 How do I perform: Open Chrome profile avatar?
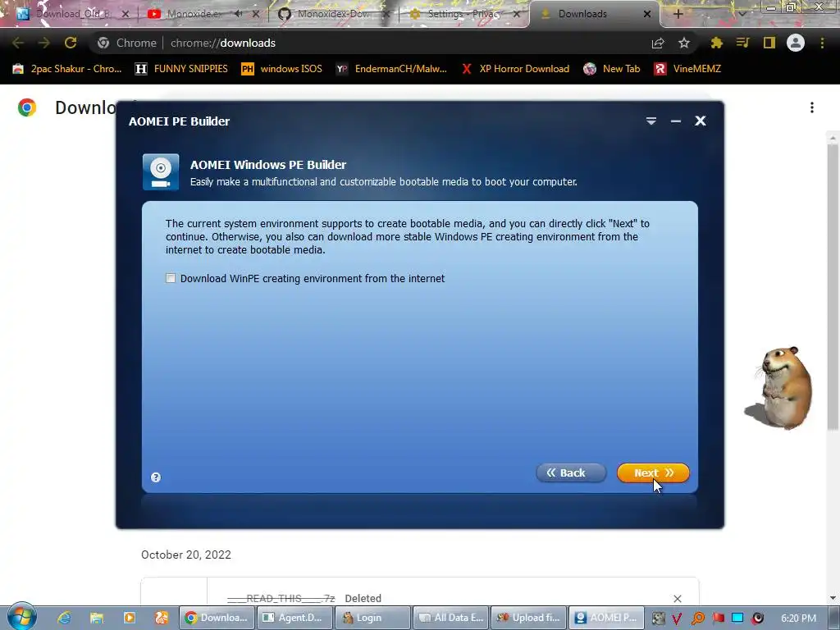tap(796, 43)
